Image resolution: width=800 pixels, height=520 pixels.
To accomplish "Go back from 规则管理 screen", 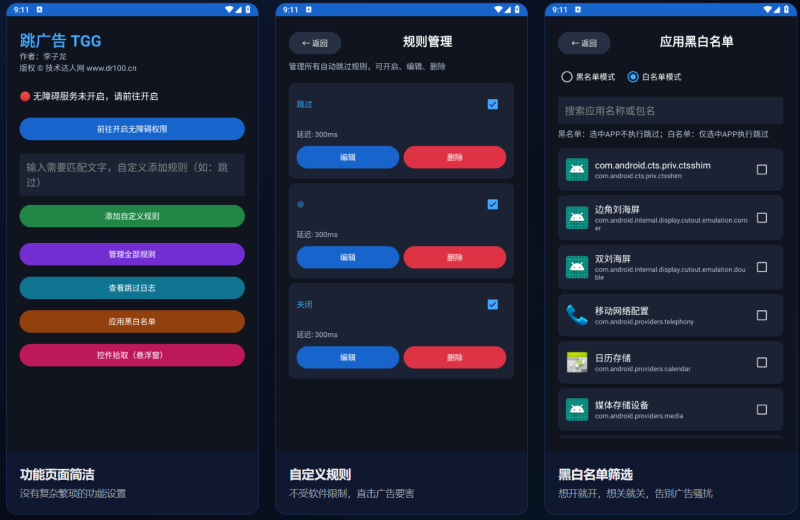I will coord(315,43).
